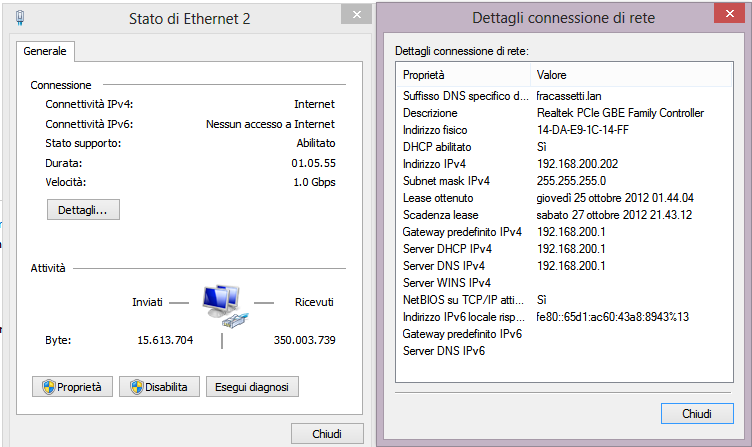Screen dimensions: 752x447
Task: Close the Stato di Ethernet 2 window
Action: [x=356, y=14]
